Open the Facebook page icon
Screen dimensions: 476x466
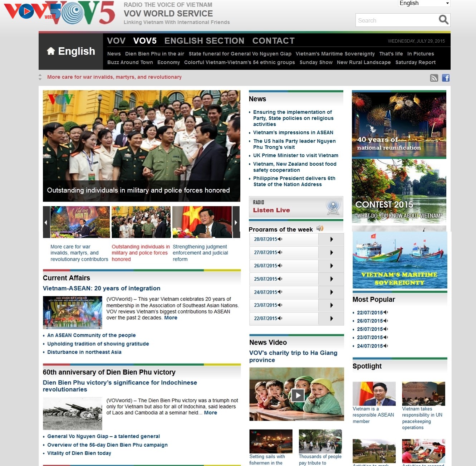[446, 78]
